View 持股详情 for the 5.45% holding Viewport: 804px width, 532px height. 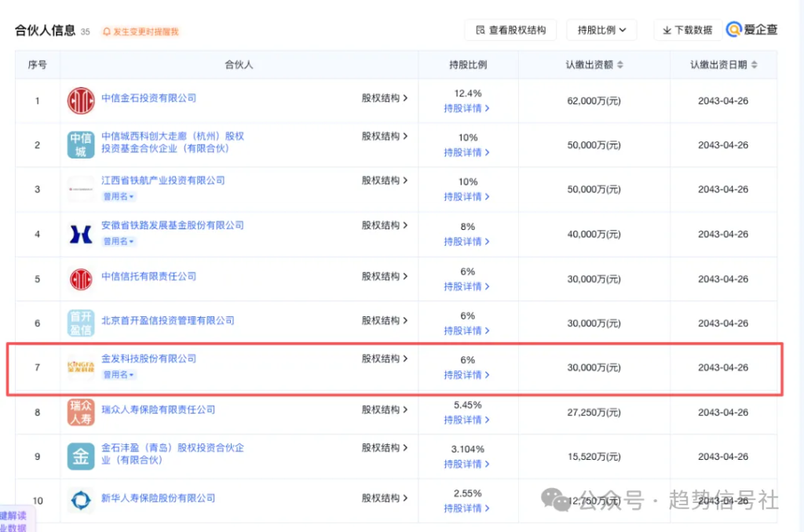466,420
